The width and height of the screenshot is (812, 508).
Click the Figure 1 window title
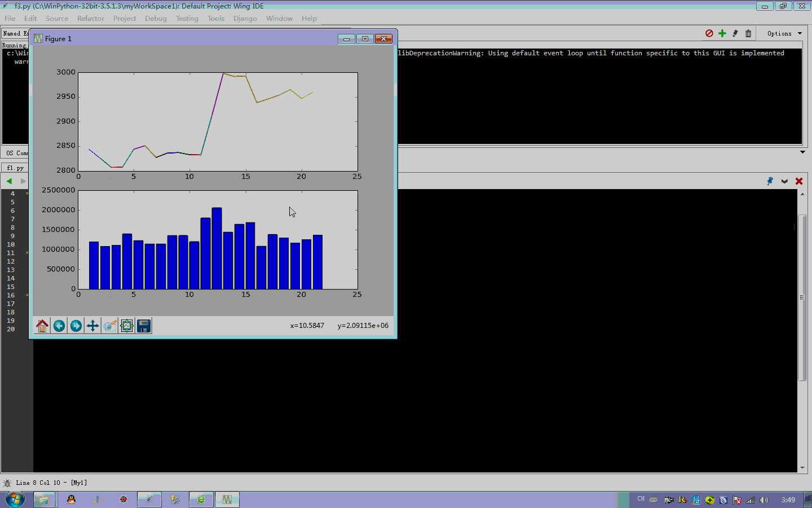[x=58, y=39]
